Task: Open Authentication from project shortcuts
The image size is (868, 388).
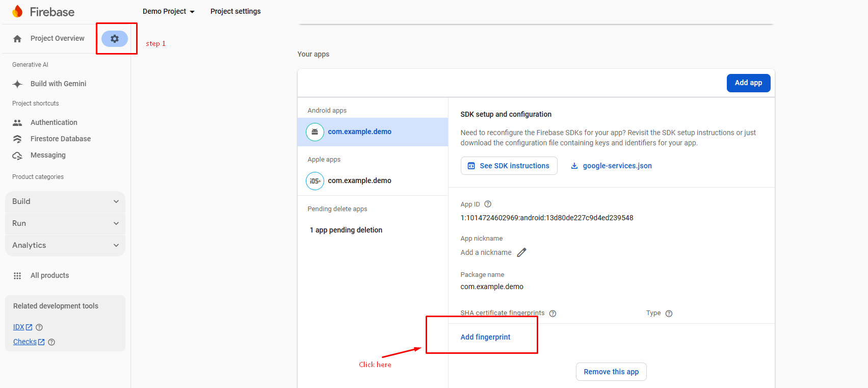Action: click(x=54, y=122)
